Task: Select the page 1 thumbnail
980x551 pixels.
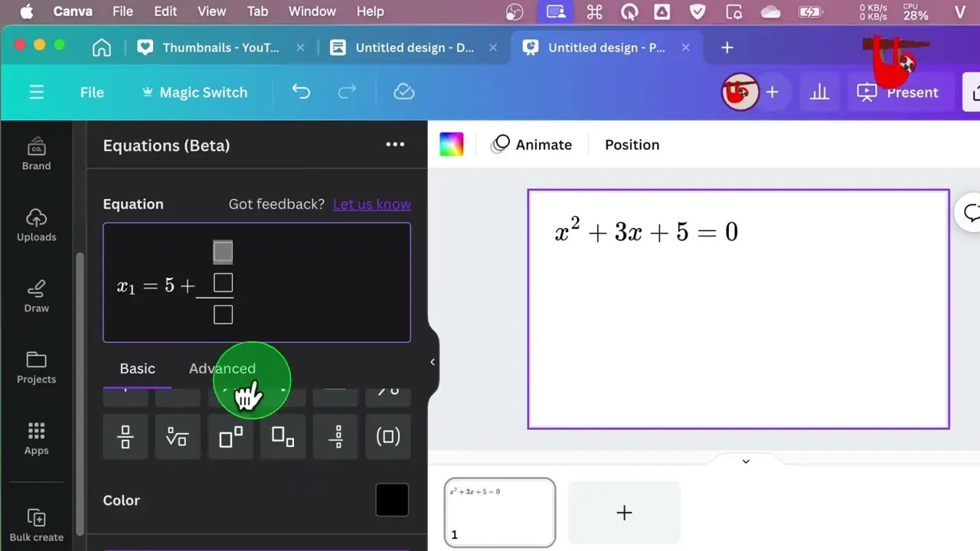Action: coord(500,513)
